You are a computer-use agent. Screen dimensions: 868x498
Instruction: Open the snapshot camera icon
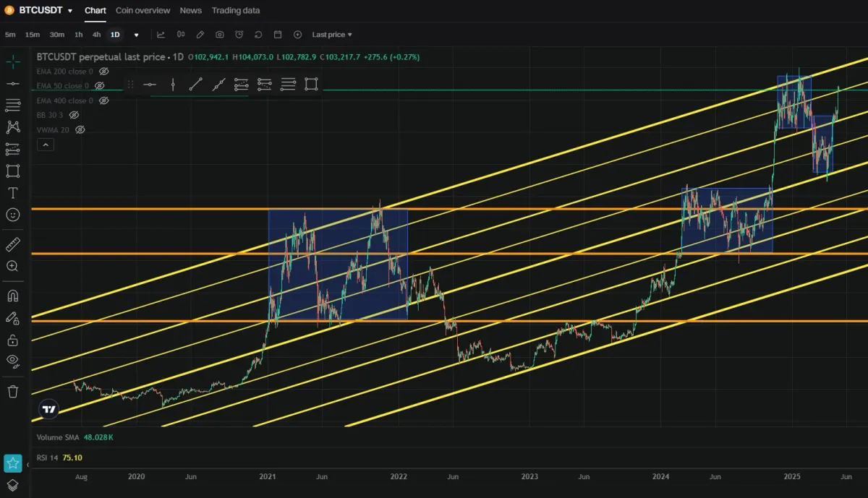tap(219, 35)
